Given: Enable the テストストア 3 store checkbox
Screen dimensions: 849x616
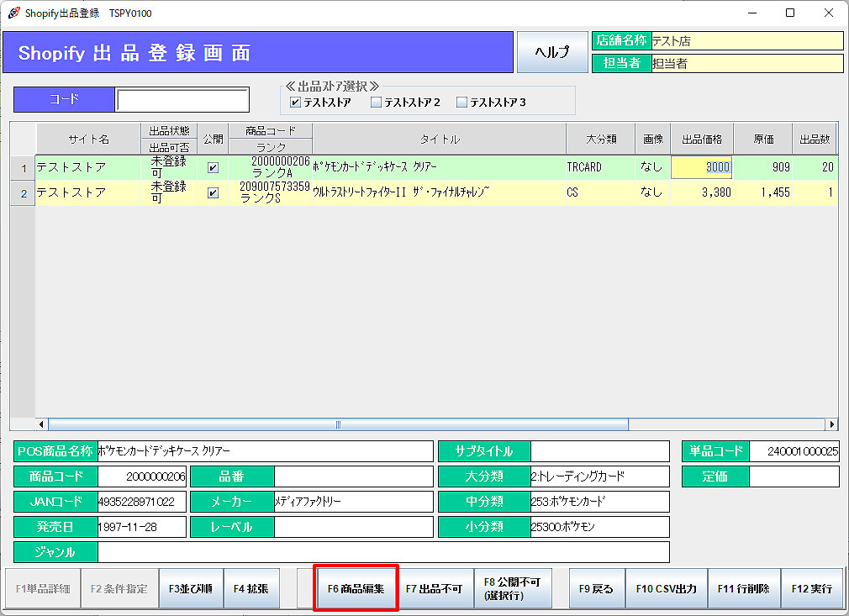Looking at the screenshot, I should (461, 103).
